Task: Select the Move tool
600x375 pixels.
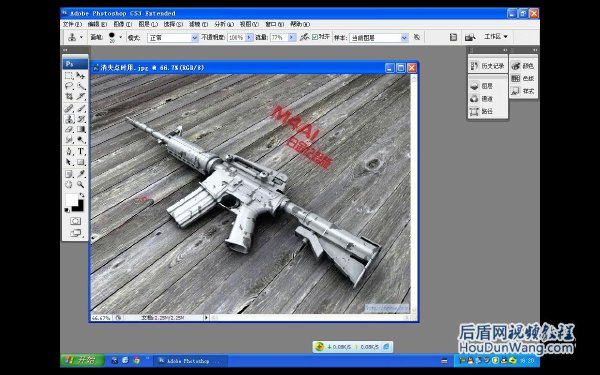Action: tap(81, 75)
